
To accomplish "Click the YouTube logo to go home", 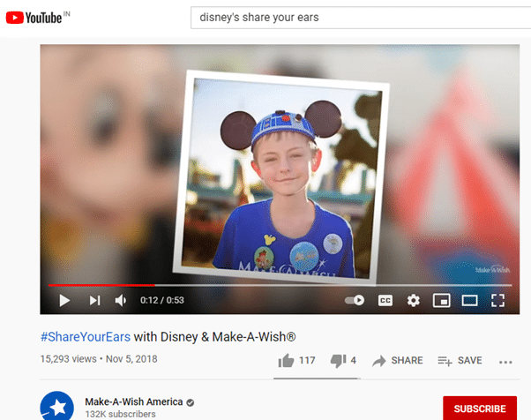I will [x=34, y=18].
